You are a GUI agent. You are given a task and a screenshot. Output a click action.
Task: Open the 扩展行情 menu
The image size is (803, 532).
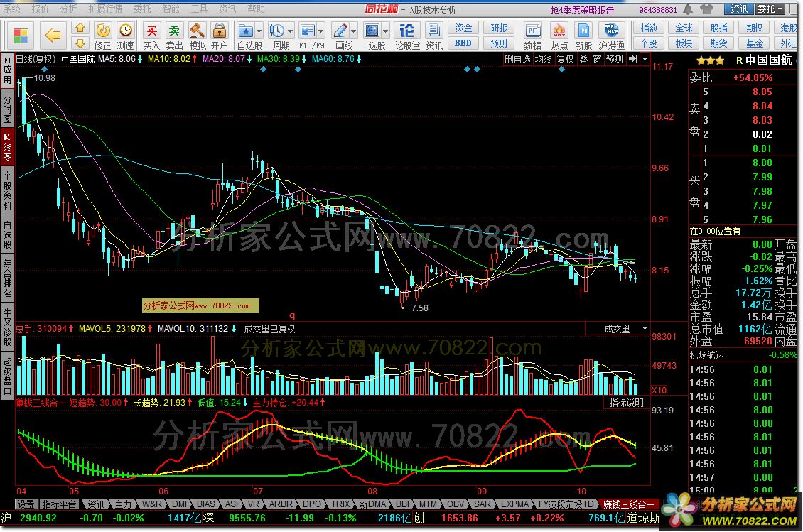(105, 9)
